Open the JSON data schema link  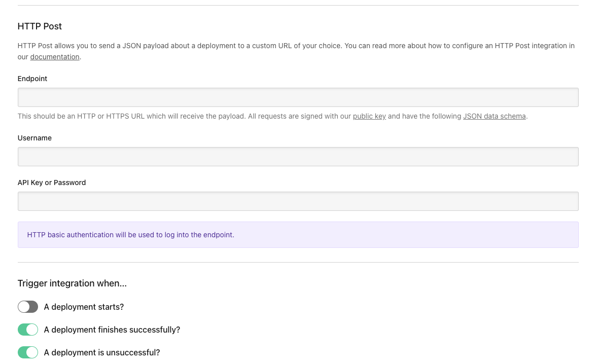coord(494,116)
